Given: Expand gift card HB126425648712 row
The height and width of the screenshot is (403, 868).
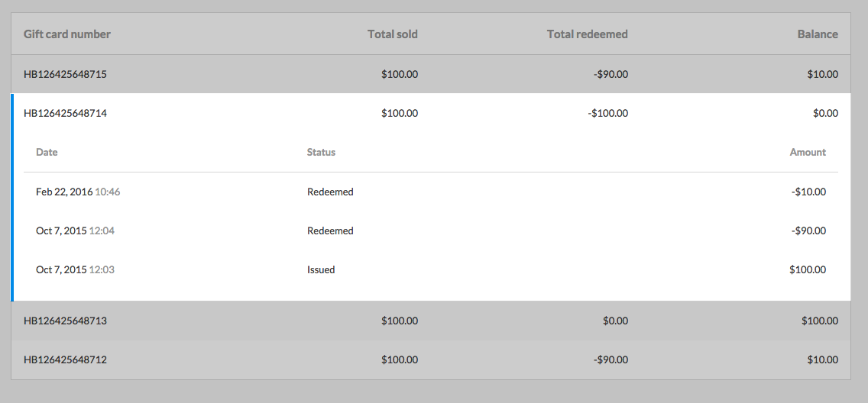Looking at the screenshot, I should point(66,359).
